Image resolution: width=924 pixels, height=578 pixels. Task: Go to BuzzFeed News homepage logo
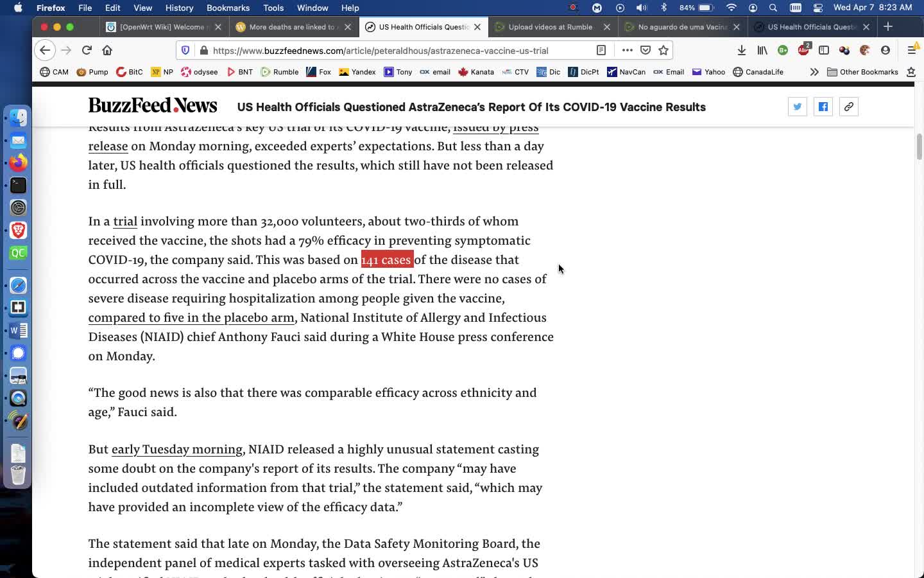click(153, 106)
